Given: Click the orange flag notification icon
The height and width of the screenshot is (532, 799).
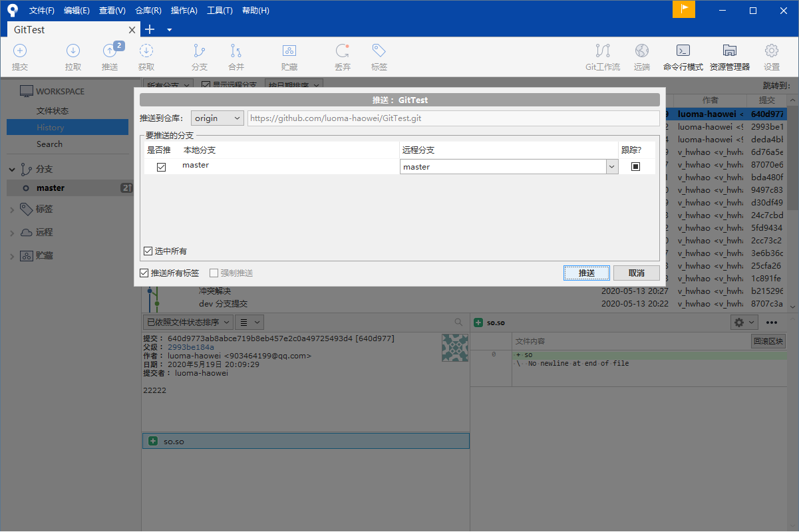Looking at the screenshot, I should 684,9.
